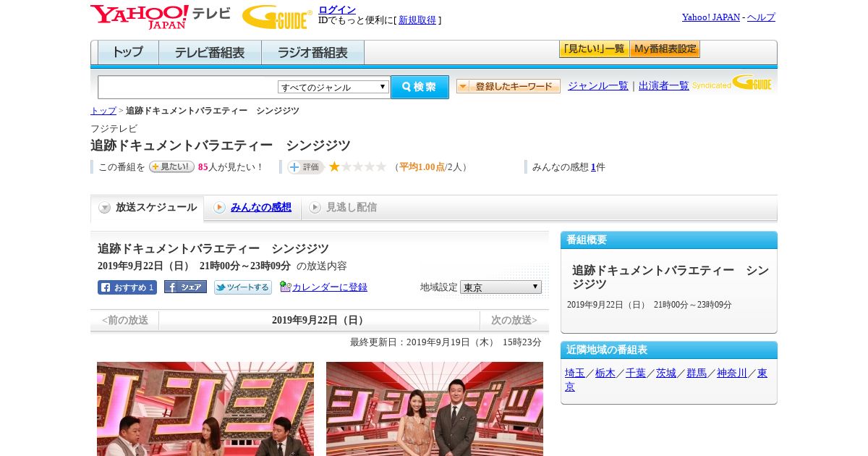868x456 pixels.
Task: Open 埼玉 area program listing
Action: point(575,373)
